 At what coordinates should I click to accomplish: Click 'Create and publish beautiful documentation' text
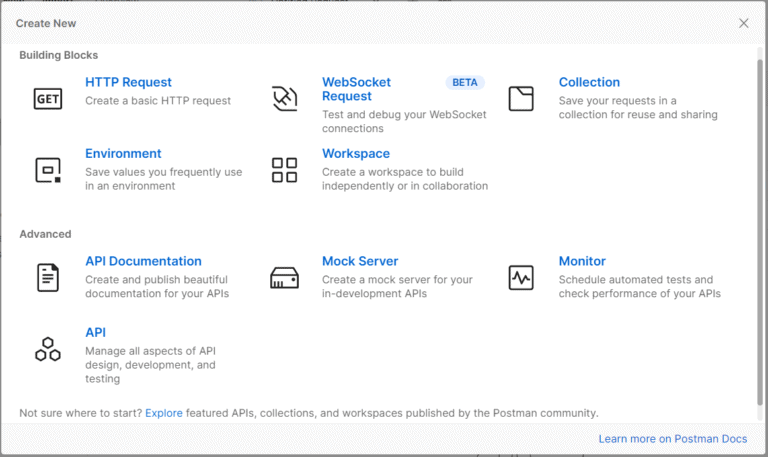click(157, 287)
